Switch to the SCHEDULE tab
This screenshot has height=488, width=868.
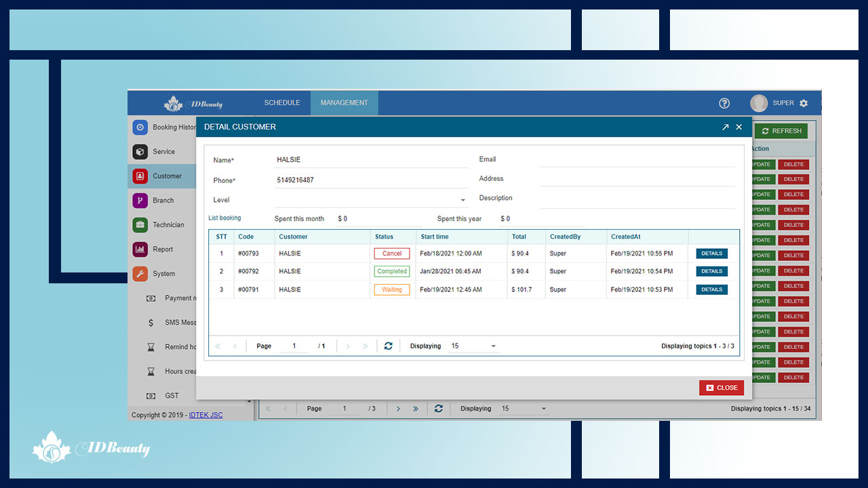click(x=282, y=103)
